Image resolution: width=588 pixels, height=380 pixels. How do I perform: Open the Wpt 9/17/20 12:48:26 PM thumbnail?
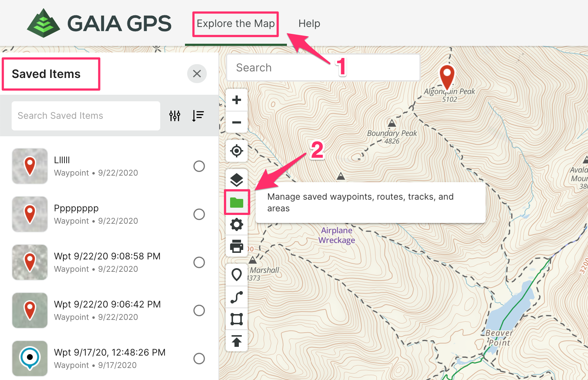pos(30,359)
